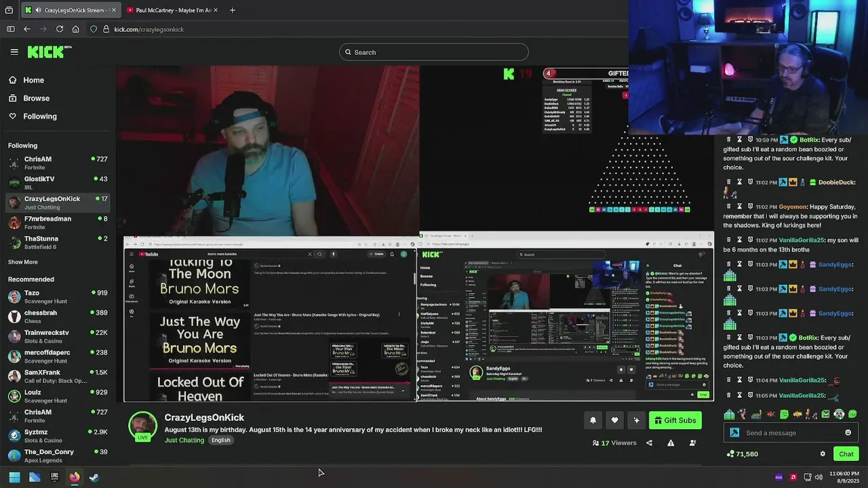Click the Kick logo

tap(49, 52)
